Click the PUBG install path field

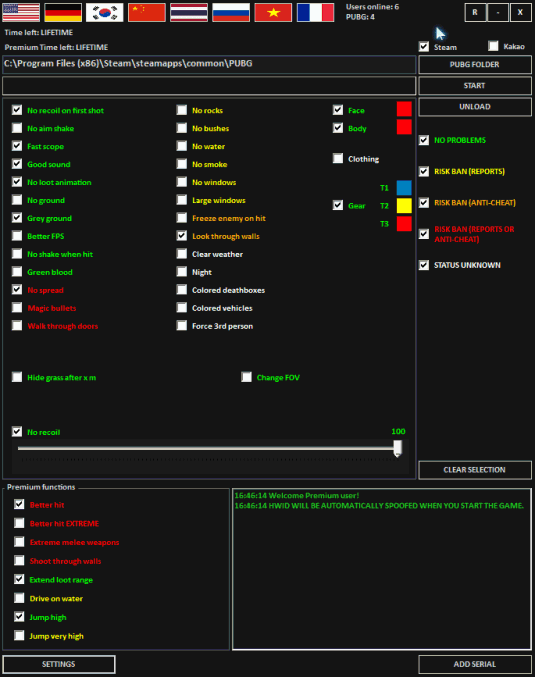209,64
